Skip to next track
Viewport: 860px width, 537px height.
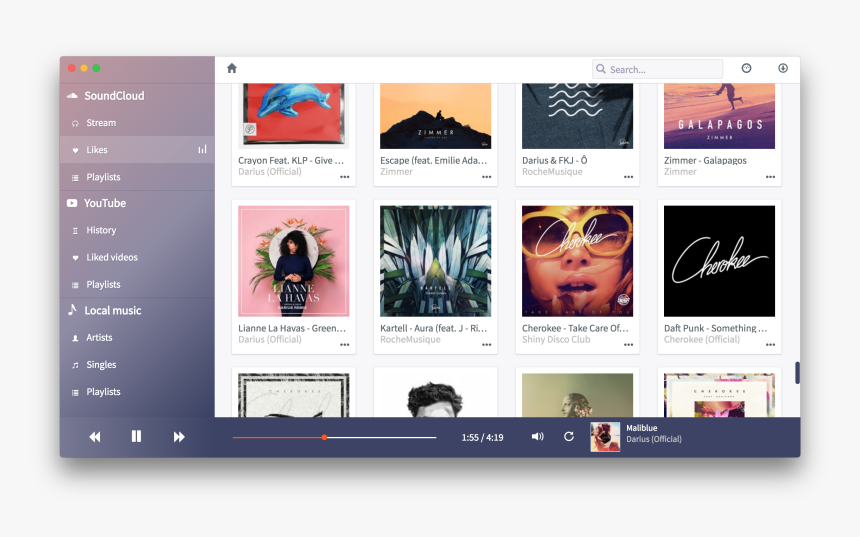point(179,437)
